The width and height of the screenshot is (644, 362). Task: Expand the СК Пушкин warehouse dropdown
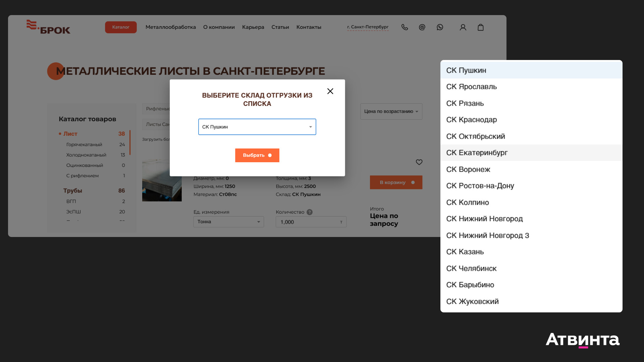coord(257,127)
